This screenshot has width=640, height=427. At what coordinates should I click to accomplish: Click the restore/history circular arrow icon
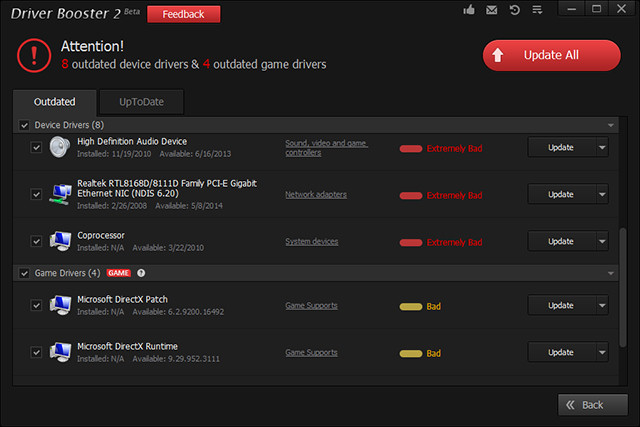[515, 10]
